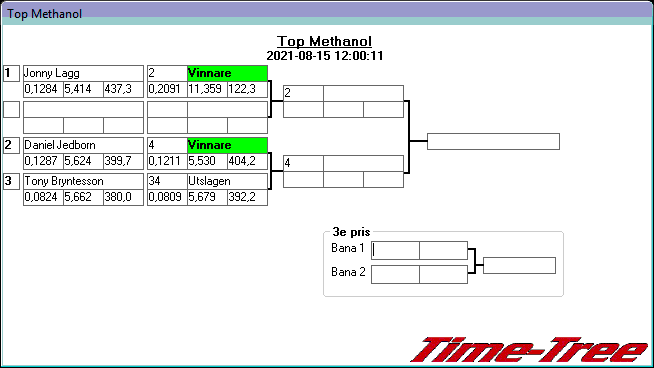Image resolution: width=654 pixels, height=368 pixels.
Task: Click the elapsed time 11,359 cell
Action: 207,89
